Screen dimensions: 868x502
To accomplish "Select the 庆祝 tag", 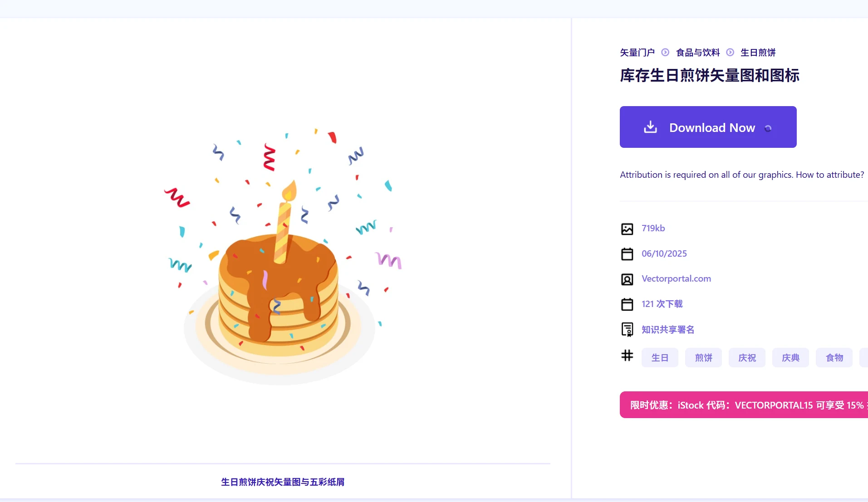I will click(x=747, y=358).
